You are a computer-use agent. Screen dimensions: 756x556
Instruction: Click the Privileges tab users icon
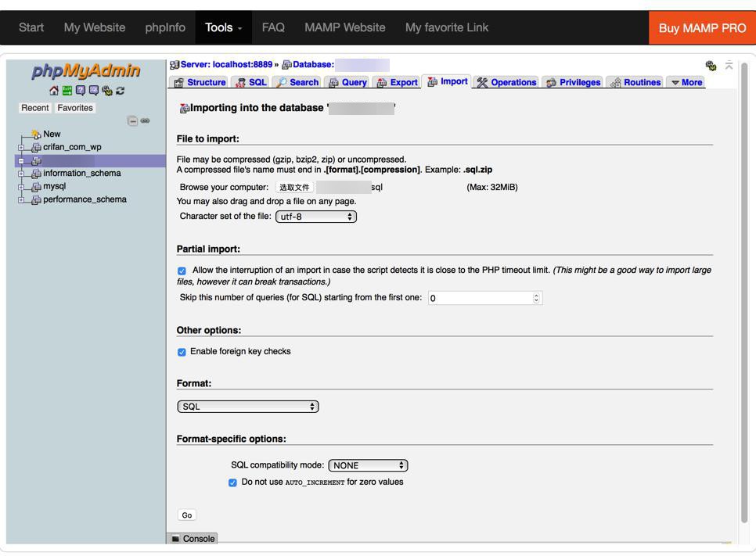[x=551, y=83]
